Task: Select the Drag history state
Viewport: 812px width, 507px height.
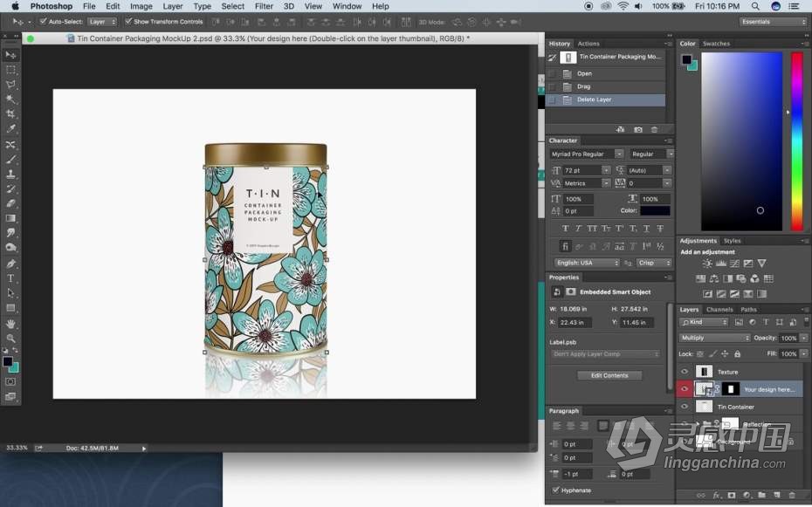Action: coord(606,86)
